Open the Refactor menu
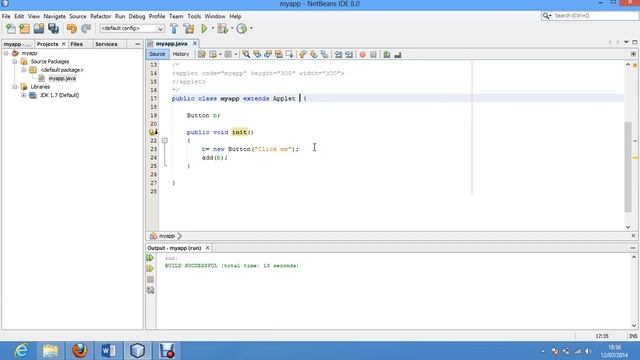Viewport: 640px width, 360px height. (100, 16)
